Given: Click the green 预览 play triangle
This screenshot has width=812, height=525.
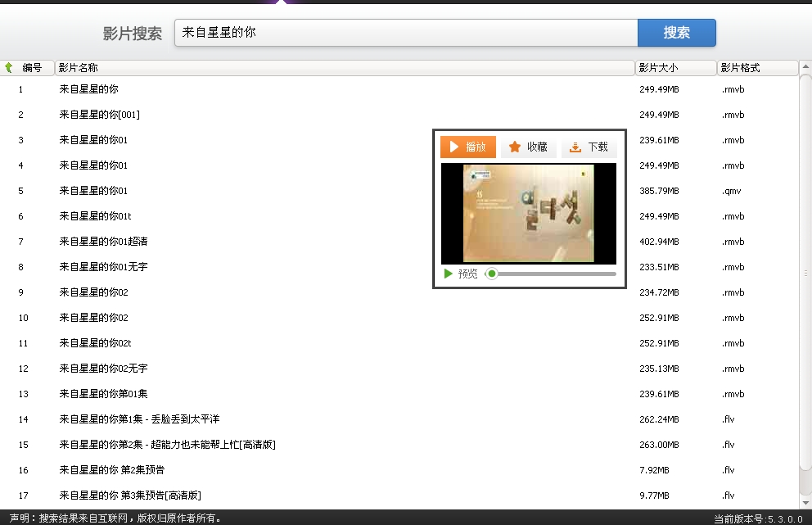Looking at the screenshot, I should click(447, 274).
